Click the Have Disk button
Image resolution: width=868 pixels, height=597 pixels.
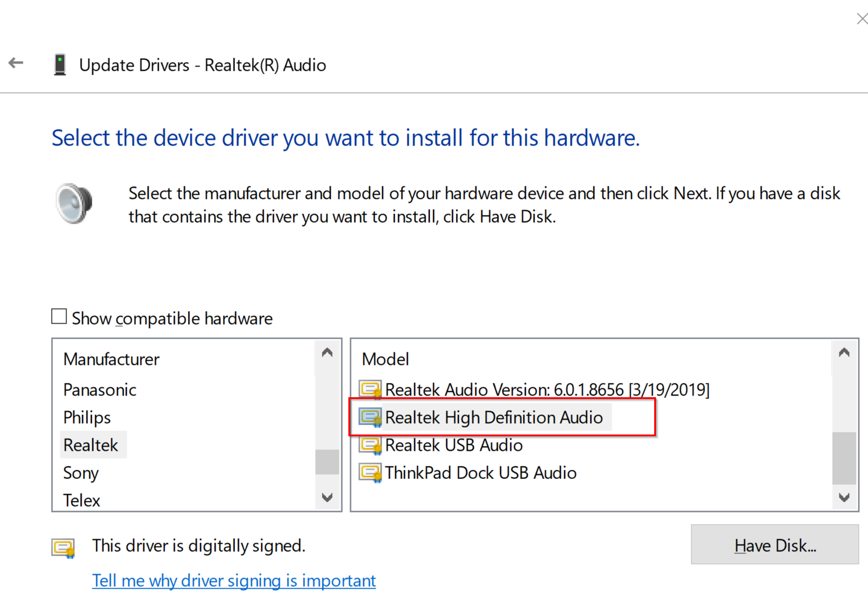pos(775,545)
